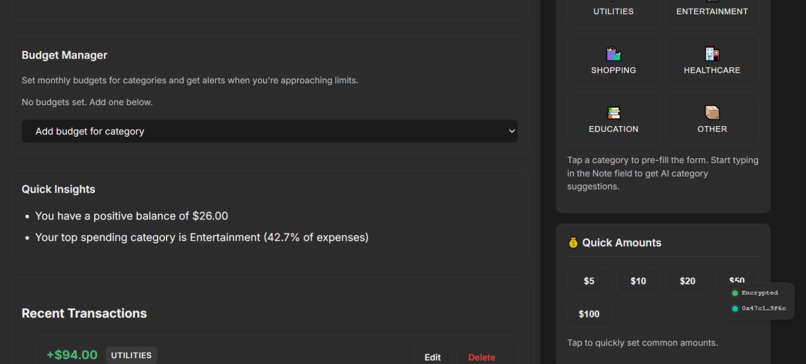
Task: Click the wallet address status dot
Action: click(x=735, y=308)
